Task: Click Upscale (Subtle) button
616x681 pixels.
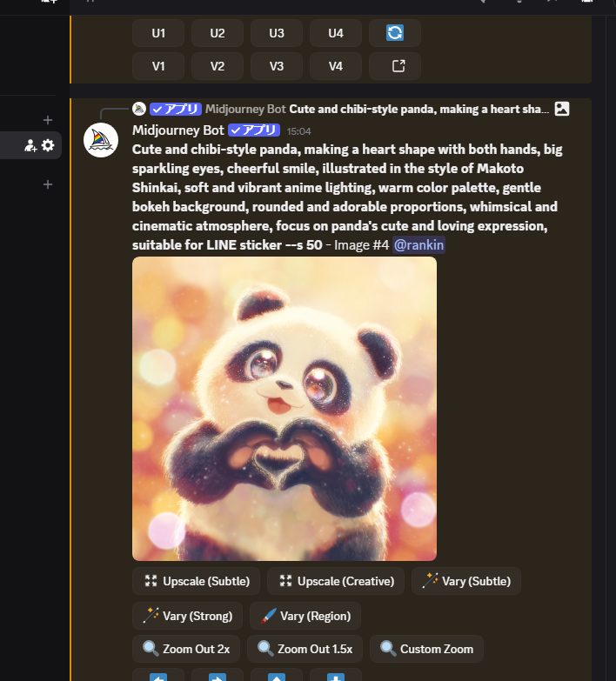Action: pos(197,581)
